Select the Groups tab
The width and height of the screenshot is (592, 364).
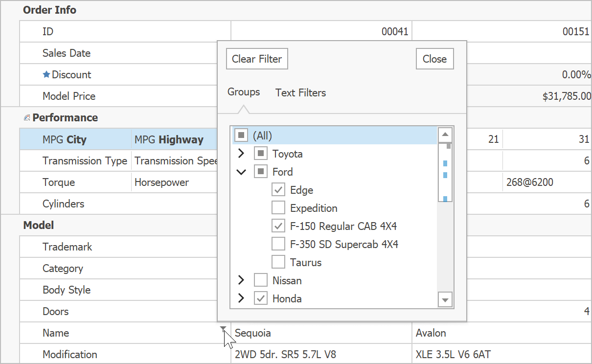coord(244,92)
